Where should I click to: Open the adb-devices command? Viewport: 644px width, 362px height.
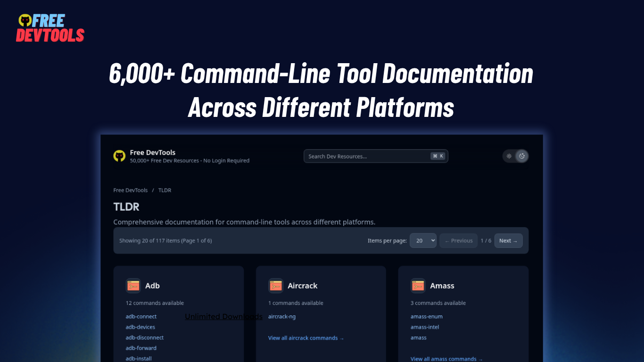140,327
